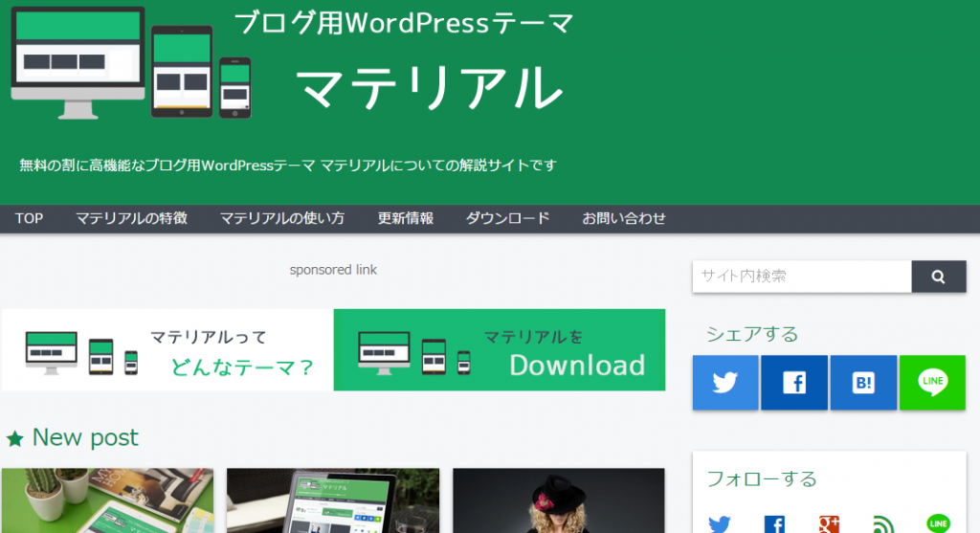Open the laptop screen post thumbnail
This screenshot has height=533, width=980.
pos(333,500)
